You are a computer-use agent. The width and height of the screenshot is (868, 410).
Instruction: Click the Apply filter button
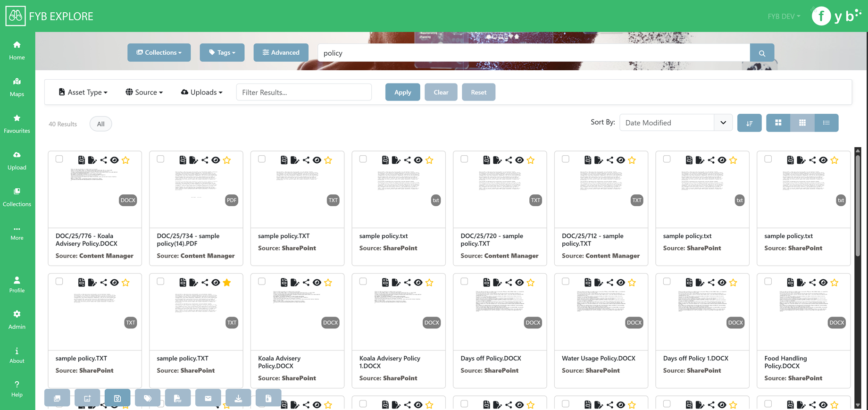402,92
